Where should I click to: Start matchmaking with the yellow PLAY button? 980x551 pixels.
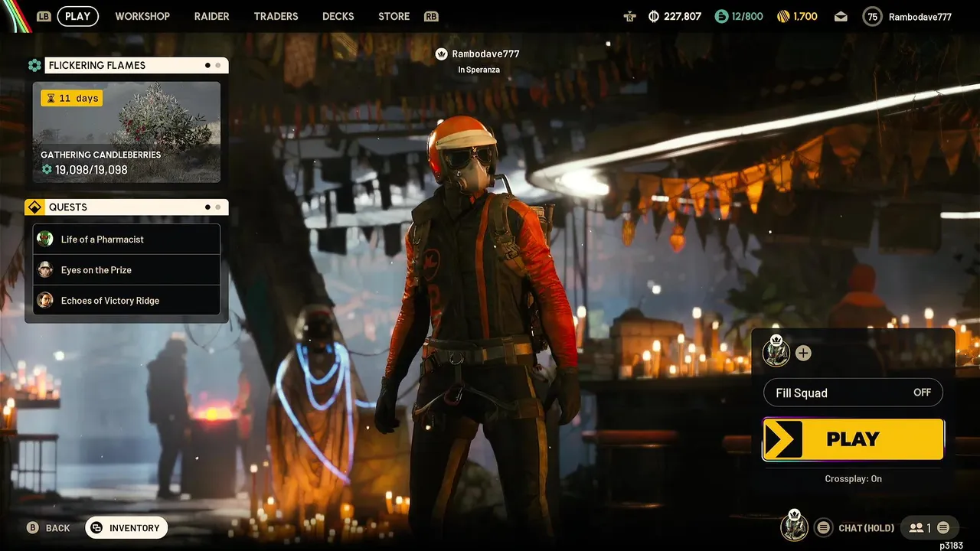[853, 439]
